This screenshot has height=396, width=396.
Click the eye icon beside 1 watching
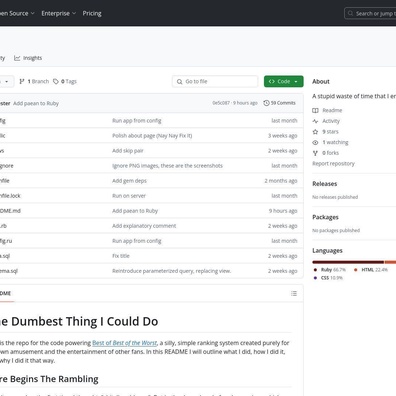(x=315, y=142)
